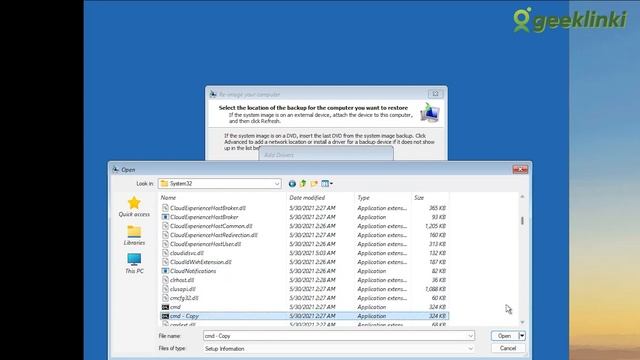Viewport: 640px width, 360px height.
Task: Click the 82 KB size cell
Action: (438, 271)
